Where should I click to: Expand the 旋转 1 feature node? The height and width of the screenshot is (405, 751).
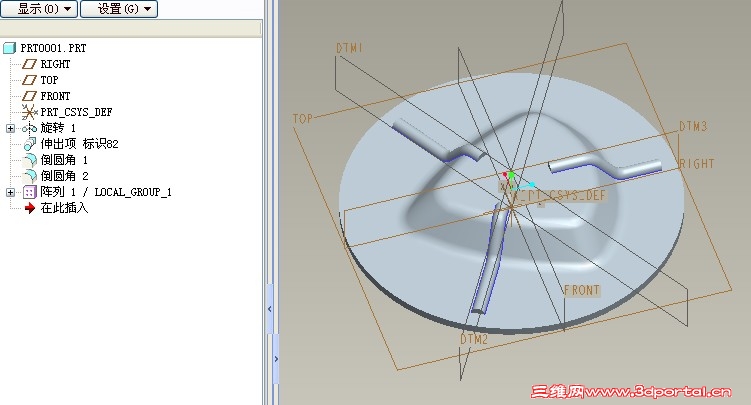tap(10, 128)
